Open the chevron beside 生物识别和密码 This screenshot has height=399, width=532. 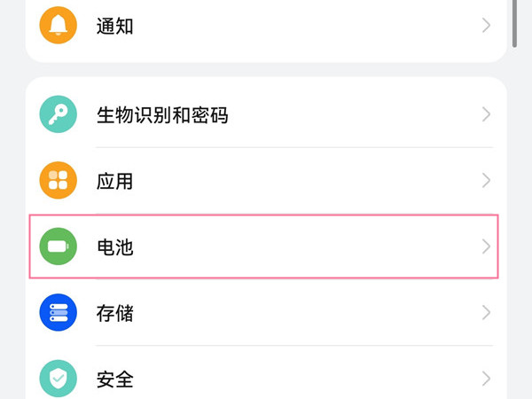coord(486,114)
